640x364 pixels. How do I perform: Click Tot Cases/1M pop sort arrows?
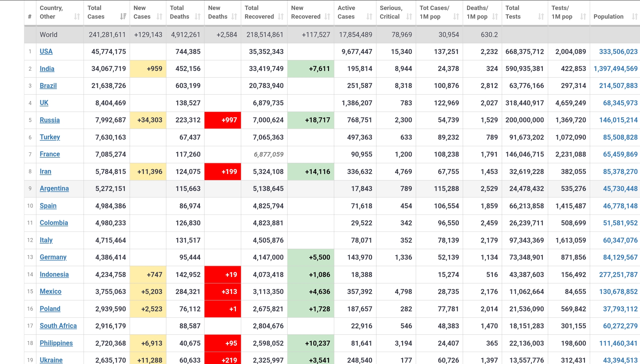point(456,16)
